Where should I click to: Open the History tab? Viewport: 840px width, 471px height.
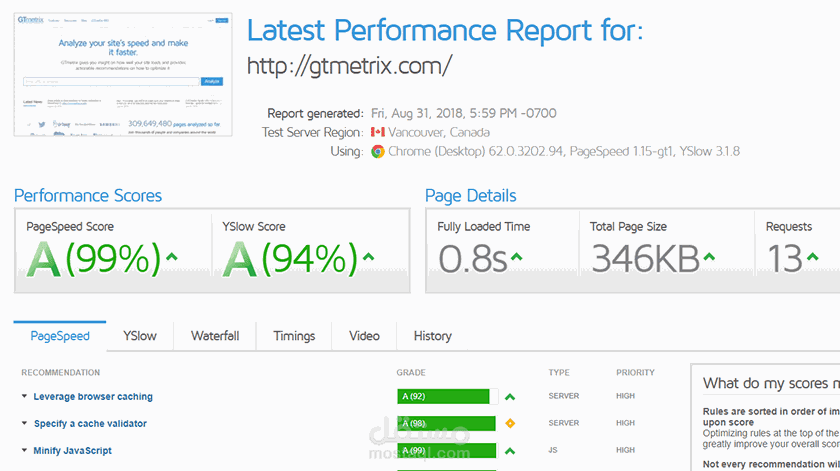432,336
